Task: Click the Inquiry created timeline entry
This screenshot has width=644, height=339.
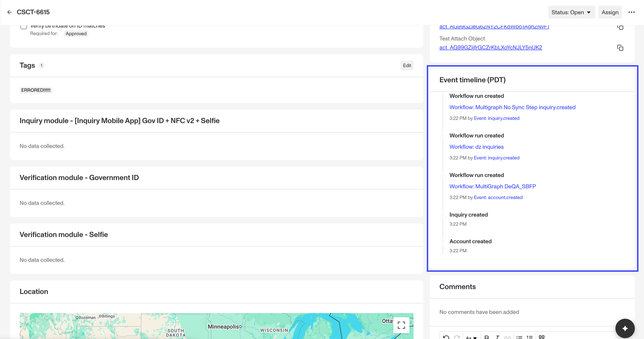Action: 469,215
